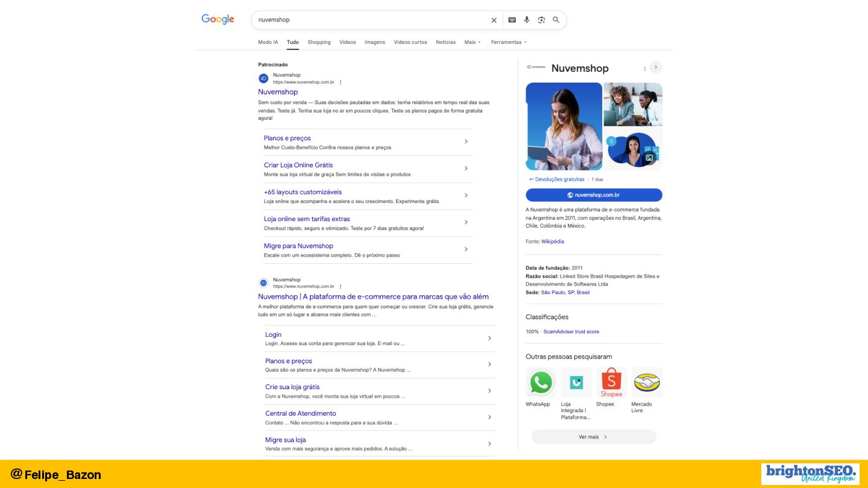Click the Ver mais button
This screenshot has width=868, height=488.
[x=594, y=437]
